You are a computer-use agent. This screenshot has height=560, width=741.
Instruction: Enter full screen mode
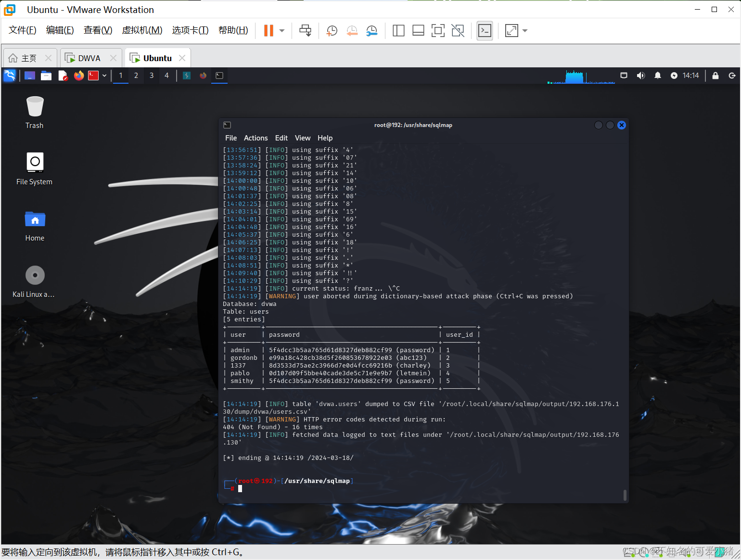coord(438,31)
